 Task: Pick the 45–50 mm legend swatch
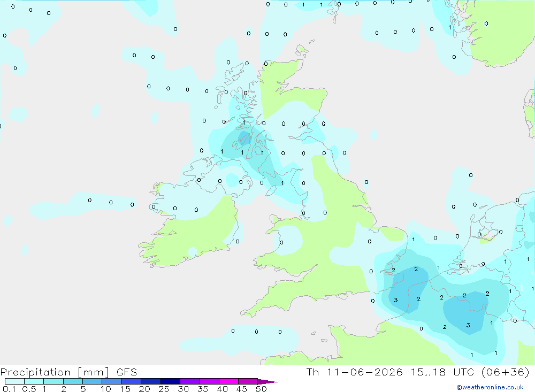(x=248, y=381)
